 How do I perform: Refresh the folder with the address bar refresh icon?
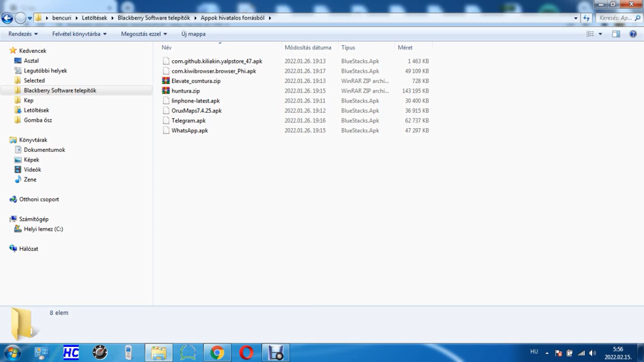(586, 18)
